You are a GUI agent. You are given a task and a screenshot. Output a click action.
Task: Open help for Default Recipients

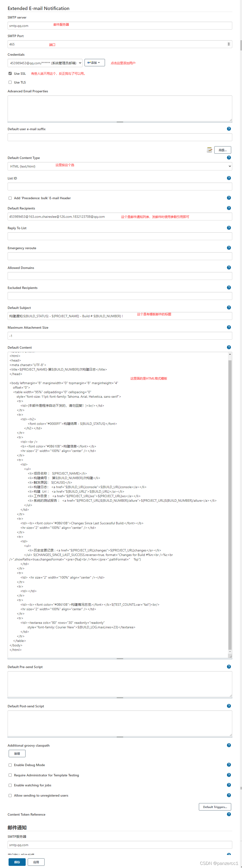point(229,208)
